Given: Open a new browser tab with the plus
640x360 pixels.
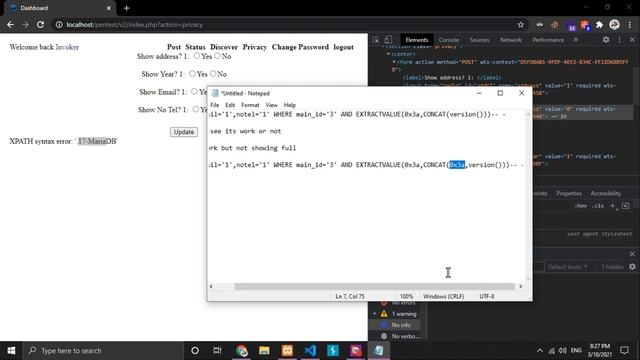Looking at the screenshot, I should 127,8.
